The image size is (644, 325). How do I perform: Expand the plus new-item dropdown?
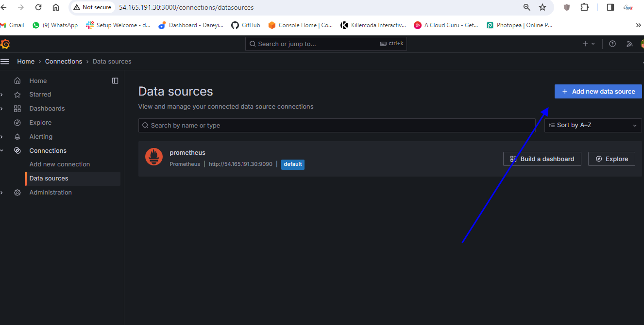point(588,44)
